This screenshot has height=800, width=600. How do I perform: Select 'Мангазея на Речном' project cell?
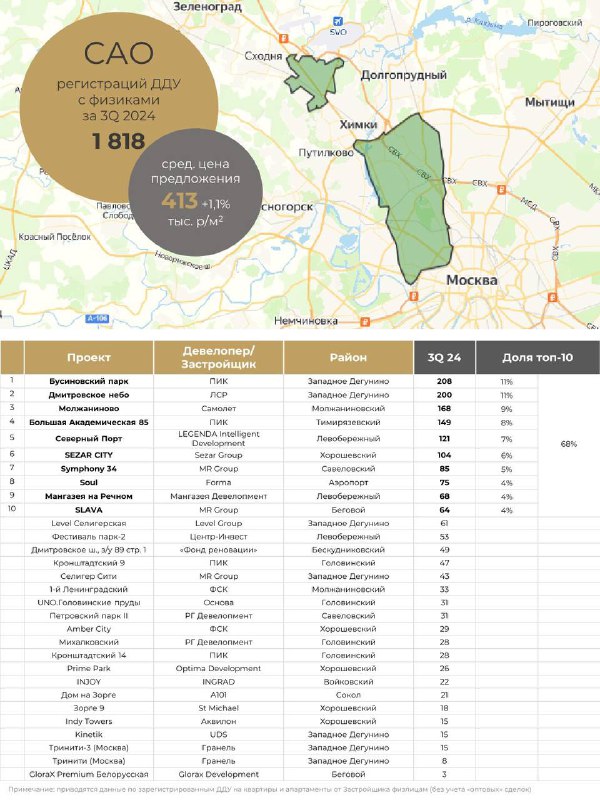(89, 496)
